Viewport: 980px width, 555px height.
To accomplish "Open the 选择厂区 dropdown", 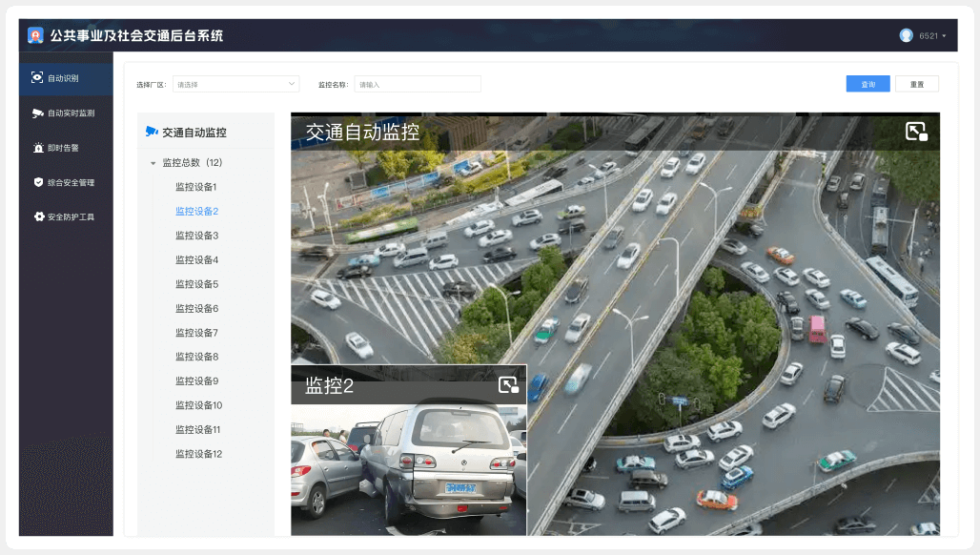I will 235,84.
